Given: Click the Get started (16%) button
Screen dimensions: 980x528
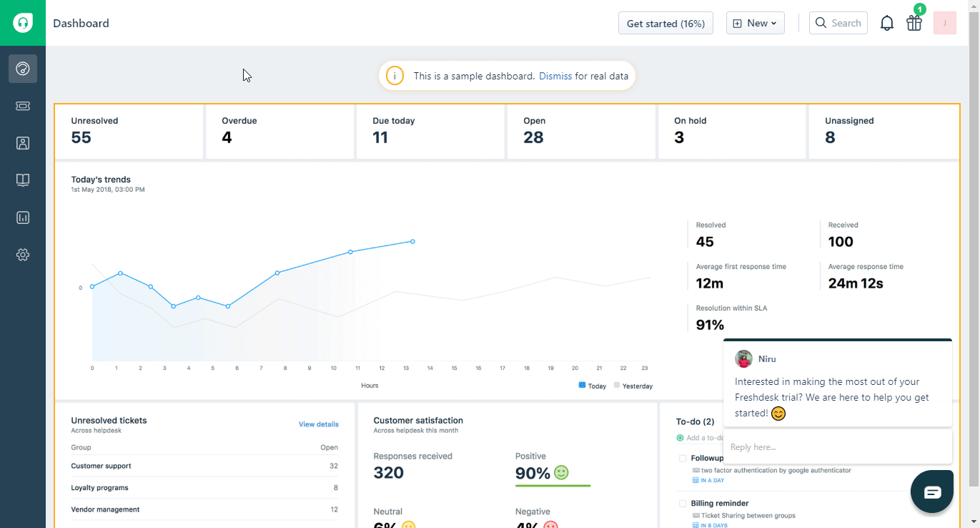Looking at the screenshot, I should [665, 24].
